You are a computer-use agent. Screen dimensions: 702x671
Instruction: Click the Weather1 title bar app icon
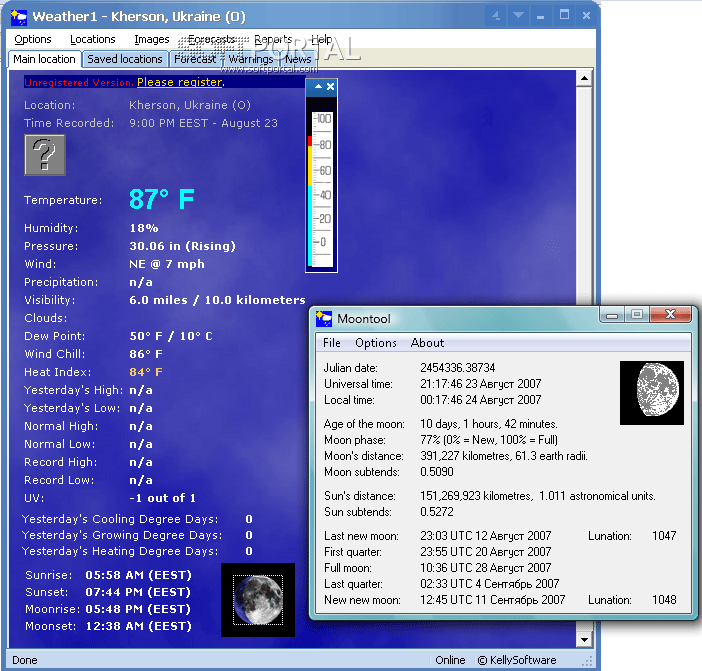(18, 16)
